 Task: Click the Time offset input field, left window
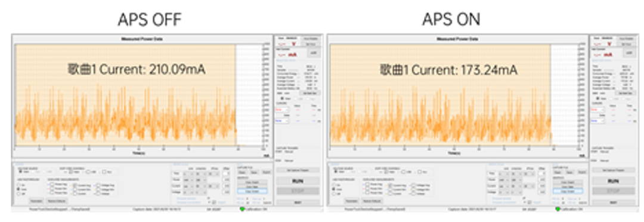pos(227,174)
